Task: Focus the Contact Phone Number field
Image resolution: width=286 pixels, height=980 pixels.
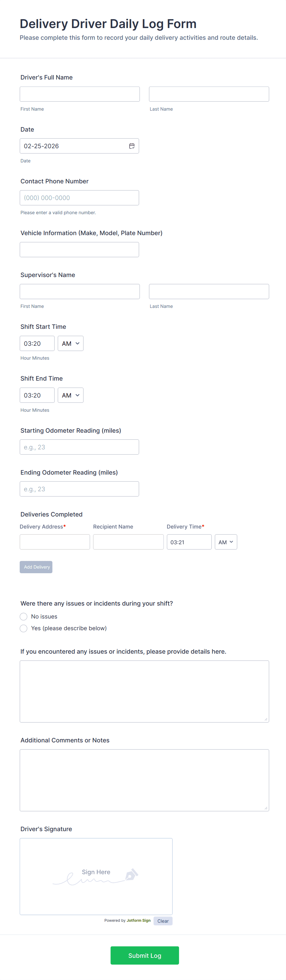Action: 79,198
